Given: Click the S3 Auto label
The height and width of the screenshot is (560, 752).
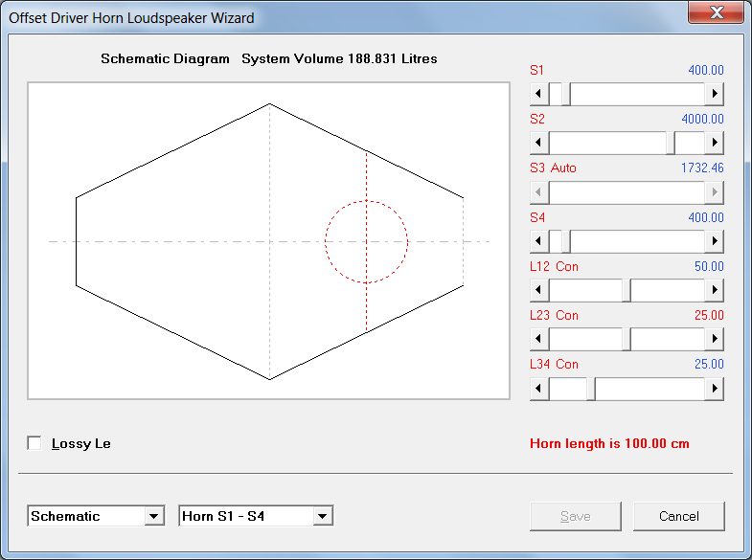Looking at the screenshot, I should pyautogui.click(x=553, y=168).
